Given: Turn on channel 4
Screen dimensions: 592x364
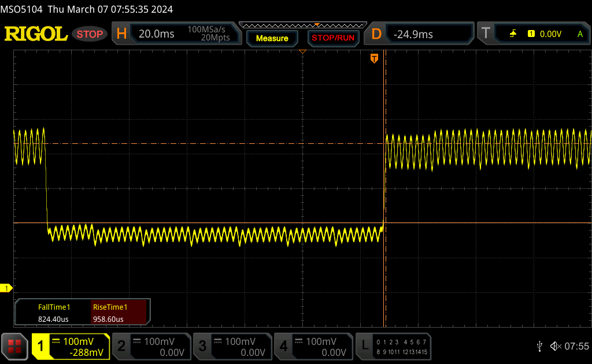Looking at the screenshot, I should pos(313,346).
